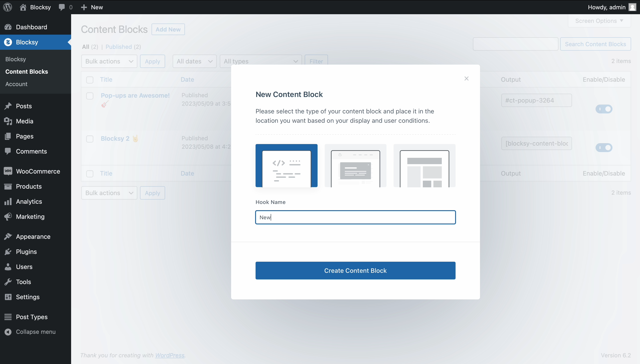
Task: Open the top Bulk actions dropdown
Action: [x=109, y=61]
